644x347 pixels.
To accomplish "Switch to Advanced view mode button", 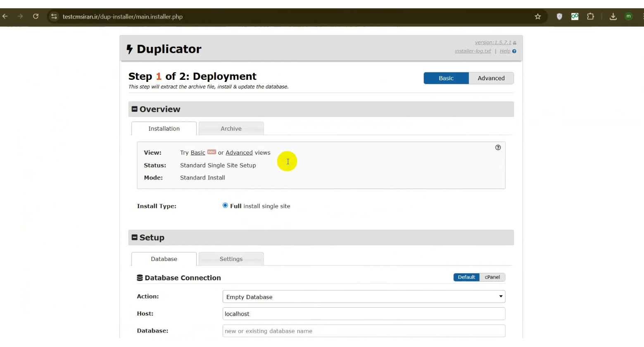I will pyautogui.click(x=491, y=78).
